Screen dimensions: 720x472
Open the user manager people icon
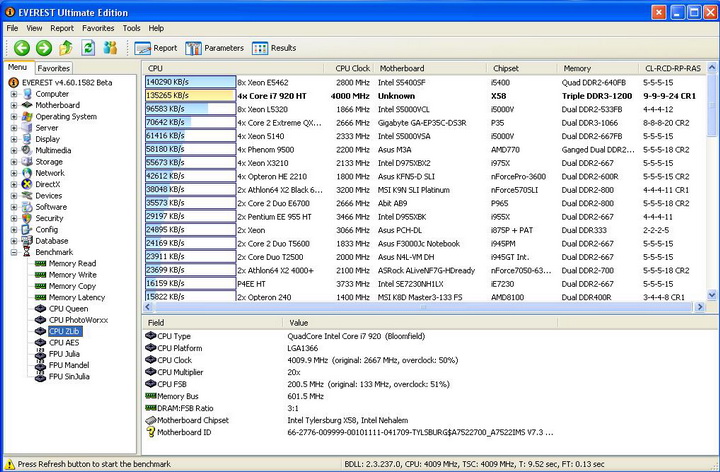point(110,48)
